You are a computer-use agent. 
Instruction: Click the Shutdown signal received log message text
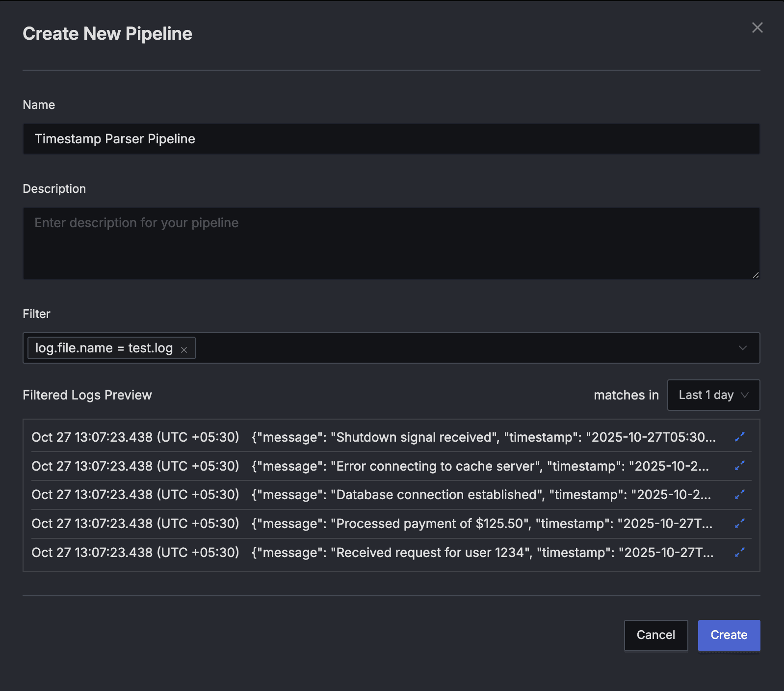[x=484, y=437]
